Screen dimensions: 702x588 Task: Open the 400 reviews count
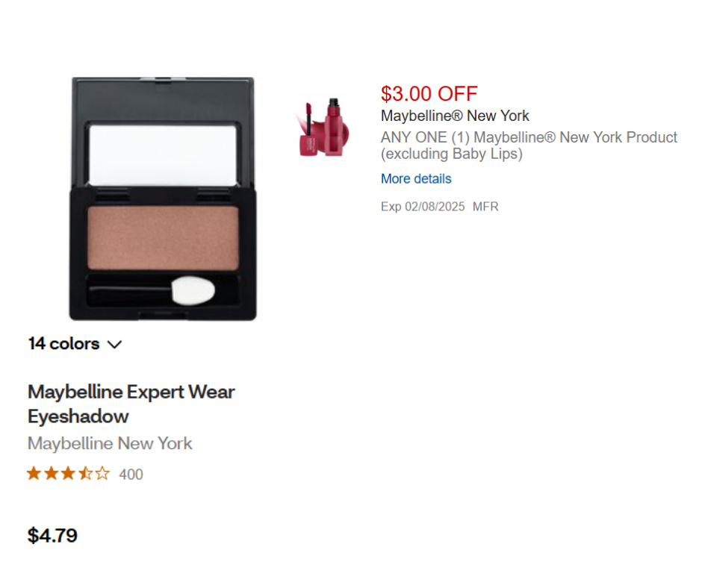(x=131, y=475)
